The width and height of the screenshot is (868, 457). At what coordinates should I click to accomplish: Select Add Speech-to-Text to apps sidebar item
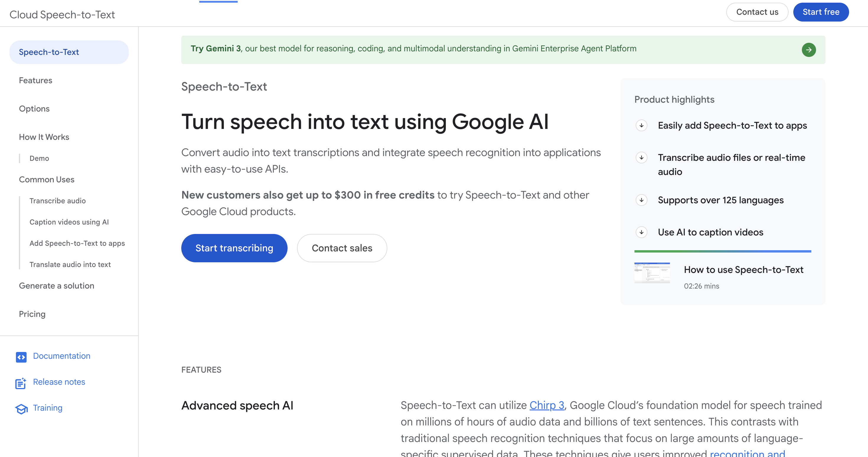tap(77, 243)
